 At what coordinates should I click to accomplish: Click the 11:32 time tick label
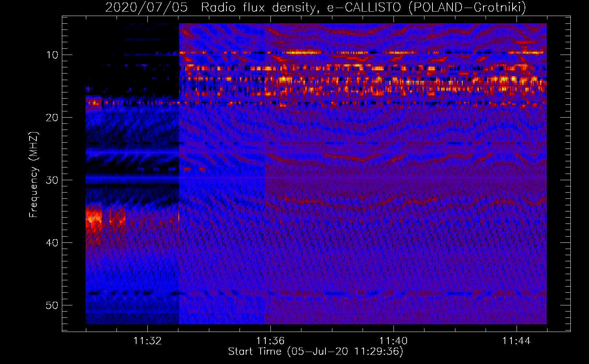pyautogui.click(x=147, y=341)
